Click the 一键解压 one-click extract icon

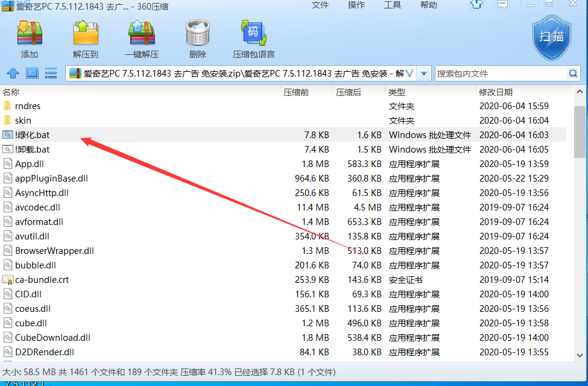pyautogui.click(x=142, y=34)
